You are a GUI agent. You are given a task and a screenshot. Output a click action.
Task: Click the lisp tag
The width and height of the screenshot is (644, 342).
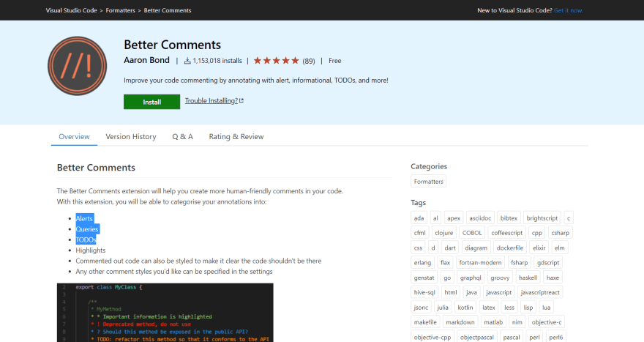click(x=528, y=307)
